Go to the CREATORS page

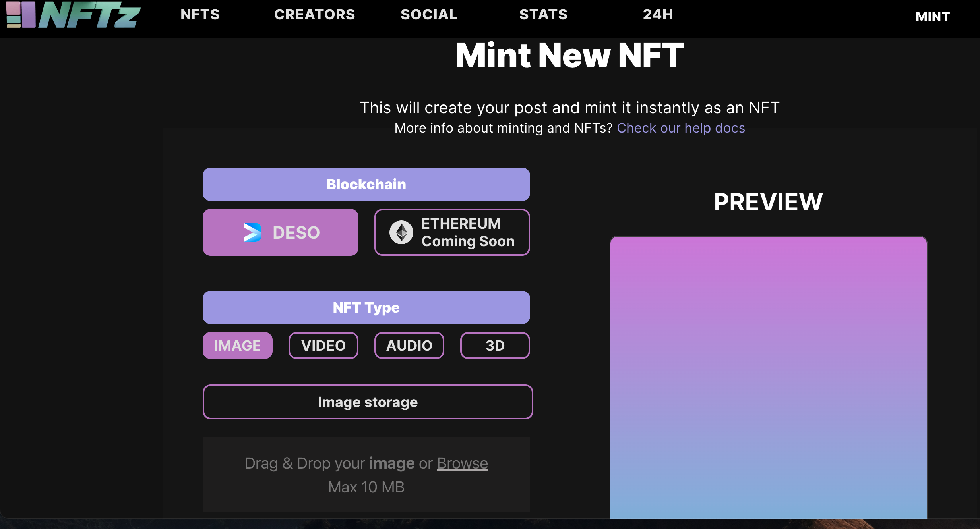tap(314, 15)
